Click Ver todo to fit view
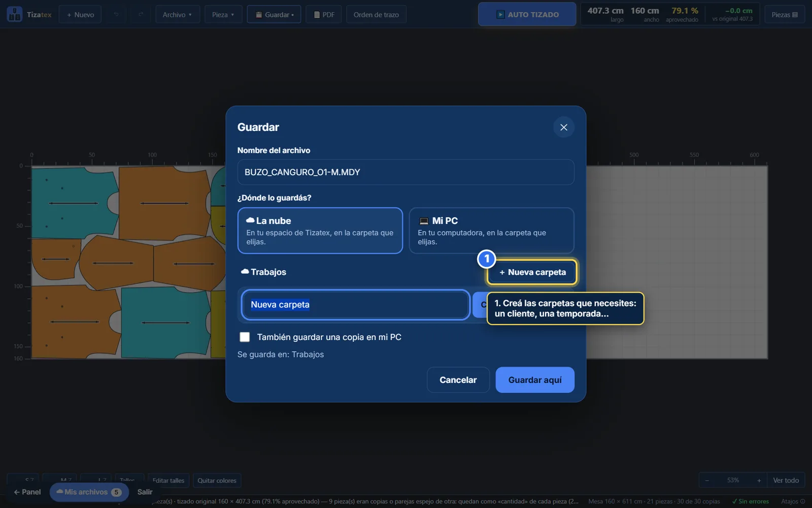812x508 pixels. [786, 480]
